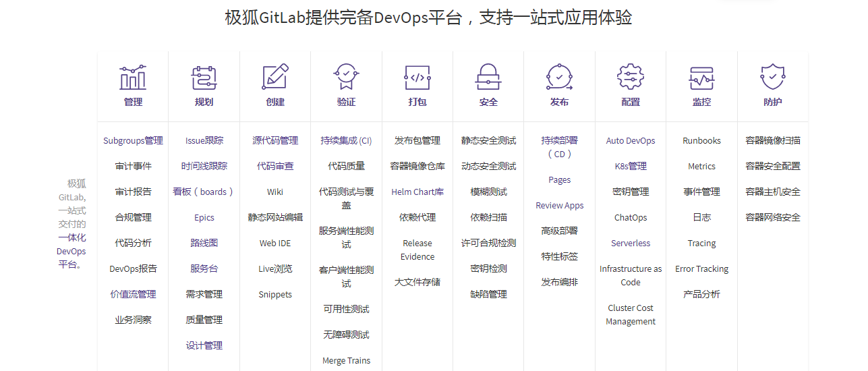Click the 规划 planning board icon
The image size is (868, 371).
tap(204, 78)
